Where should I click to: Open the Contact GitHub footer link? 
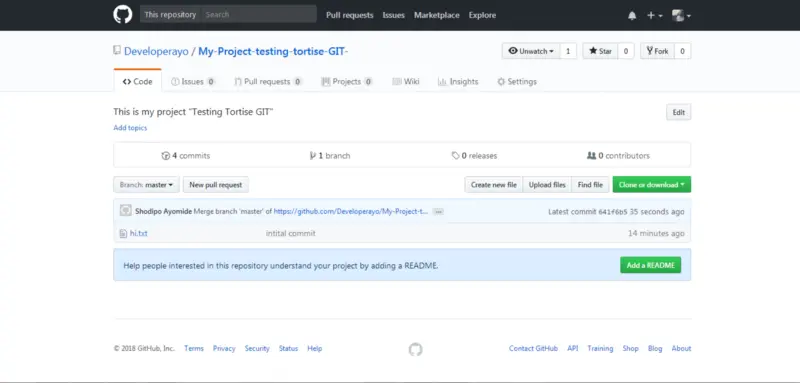(533, 348)
